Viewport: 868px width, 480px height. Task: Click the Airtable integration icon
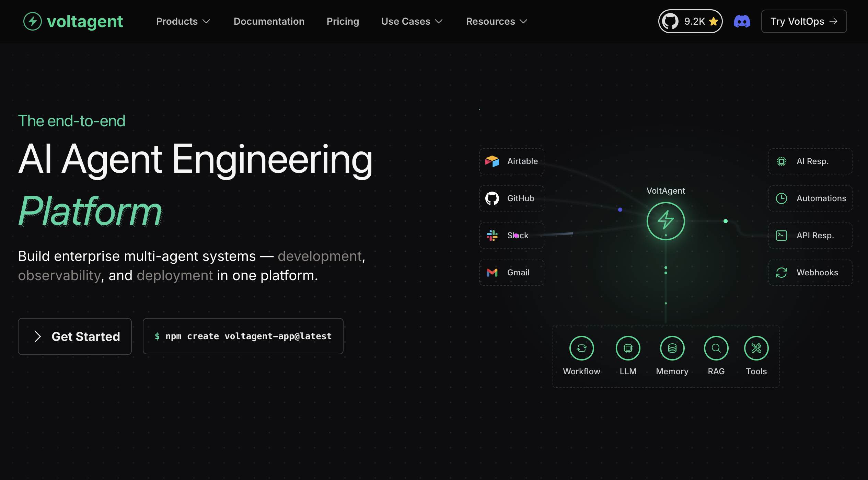click(492, 161)
